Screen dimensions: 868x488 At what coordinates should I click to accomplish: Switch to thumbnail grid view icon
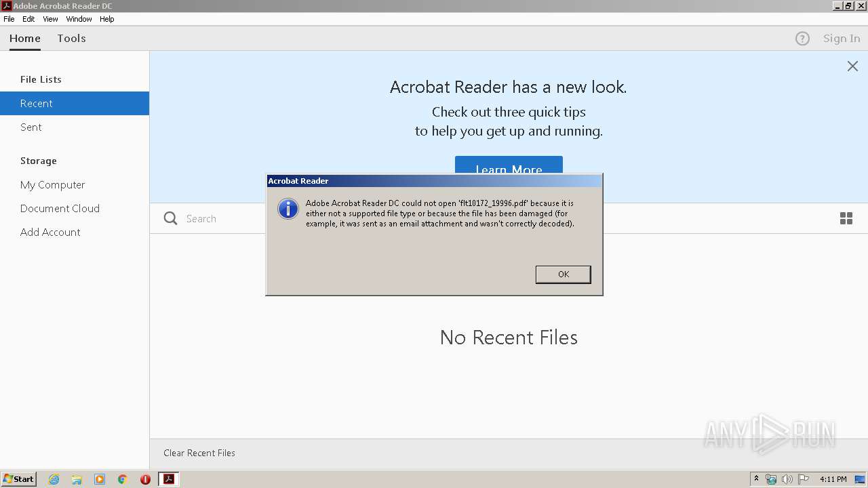(846, 218)
